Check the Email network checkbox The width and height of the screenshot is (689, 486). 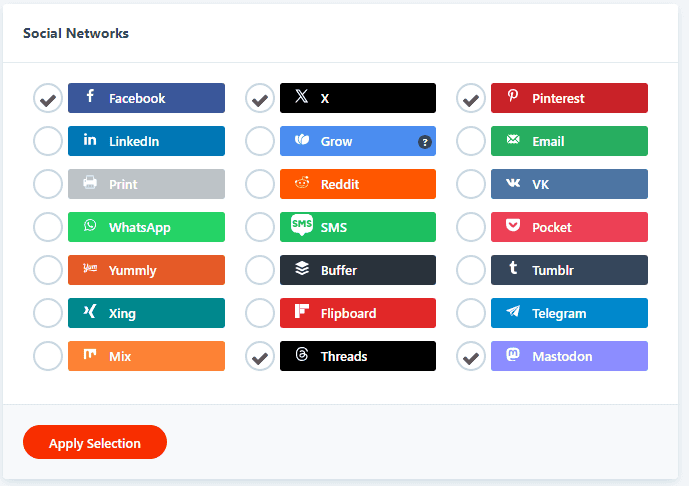pyautogui.click(x=471, y=141)
